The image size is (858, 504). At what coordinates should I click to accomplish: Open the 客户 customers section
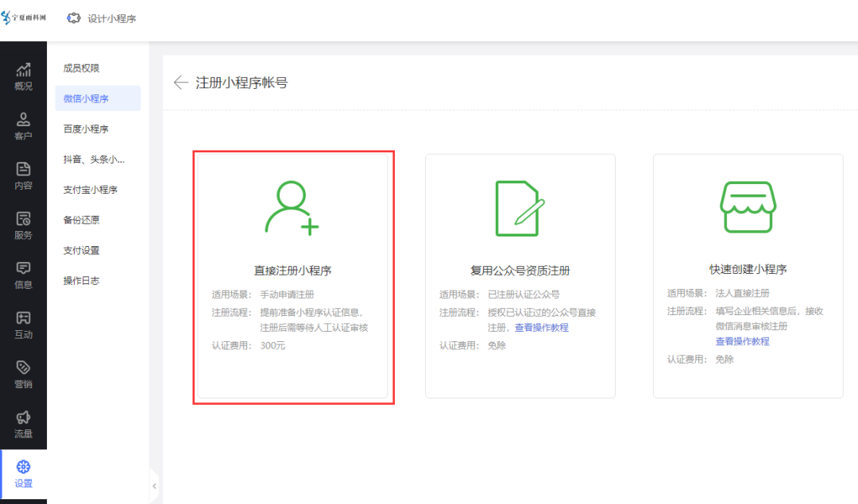[23, 126]
